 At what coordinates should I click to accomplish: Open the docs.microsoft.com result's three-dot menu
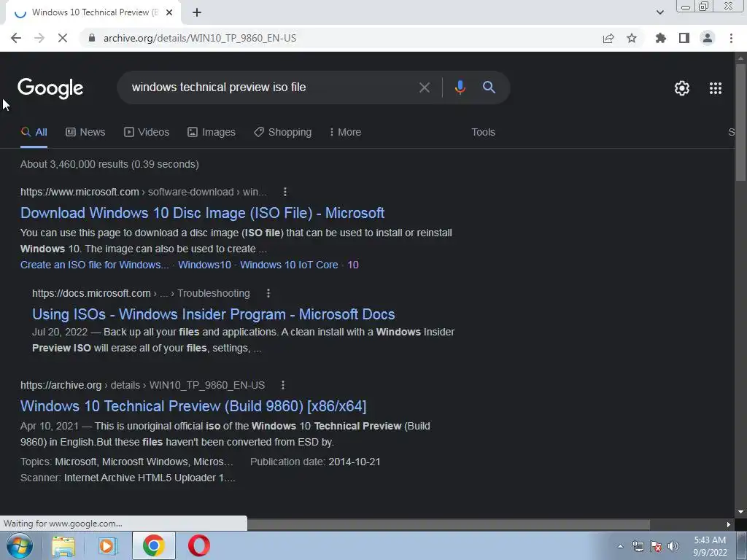pyautogui.click(x=268, y=293)
